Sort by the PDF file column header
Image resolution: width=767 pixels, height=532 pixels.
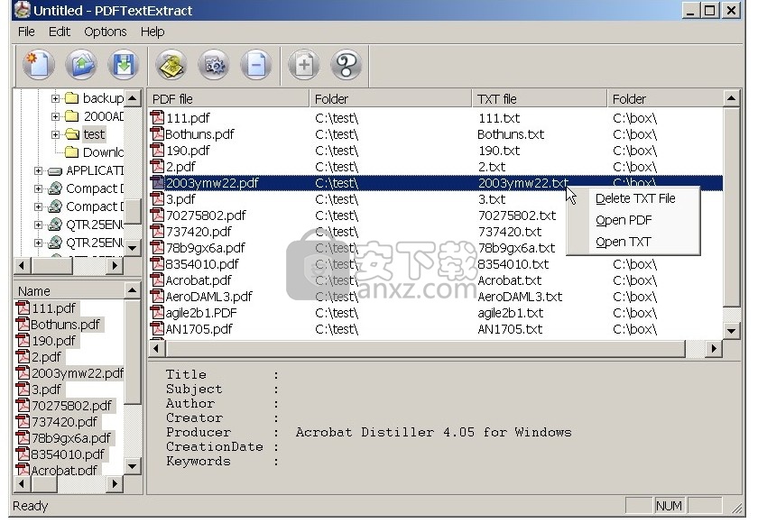228,99
